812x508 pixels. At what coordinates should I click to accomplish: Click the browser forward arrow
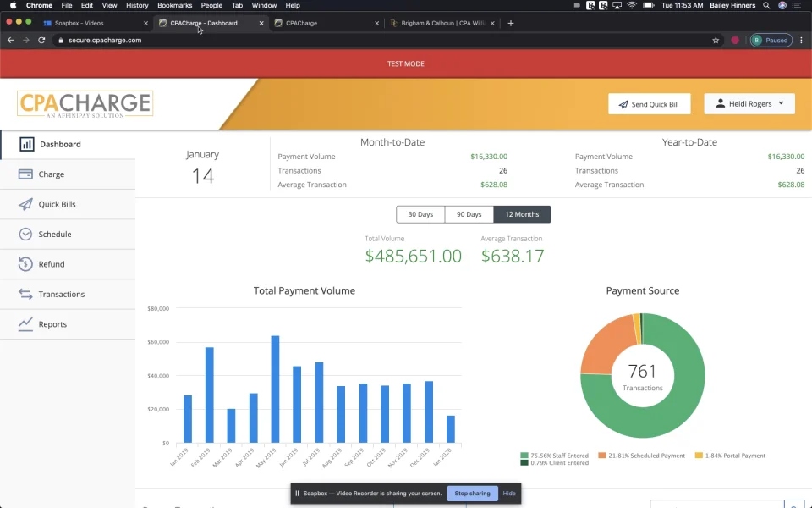[26, 40]
